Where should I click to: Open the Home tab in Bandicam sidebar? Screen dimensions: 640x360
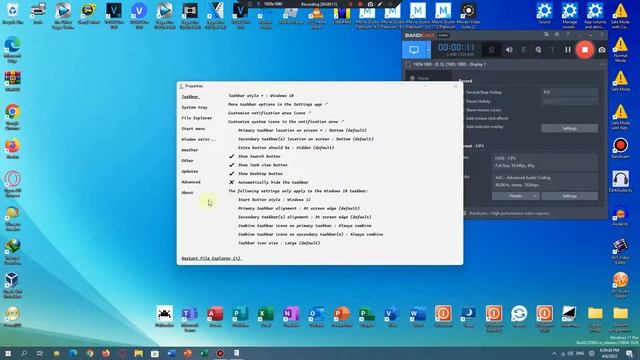(x=423, y=78)
